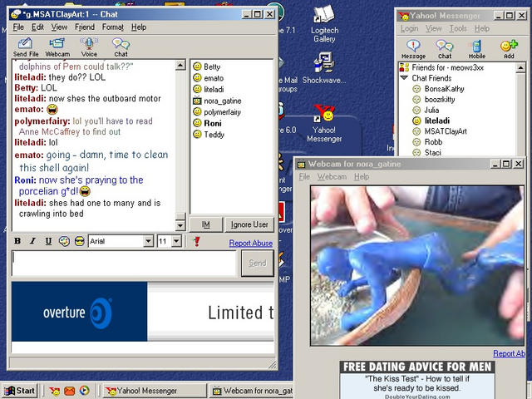Click media player quick launch icon
Screen dimensions: 532x399
[84, 391]
